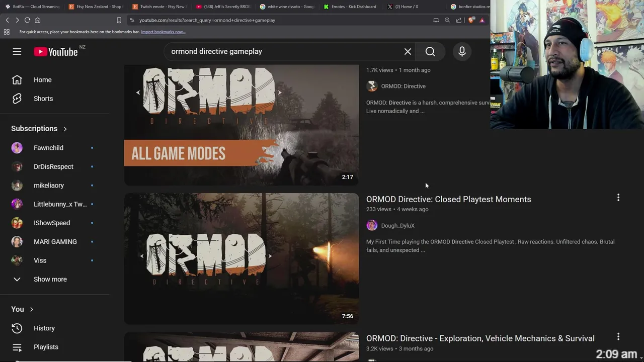Viewport: 644px width, 362px height.
Task: Open site settings icon beside the URL
Action: (132, 20)
